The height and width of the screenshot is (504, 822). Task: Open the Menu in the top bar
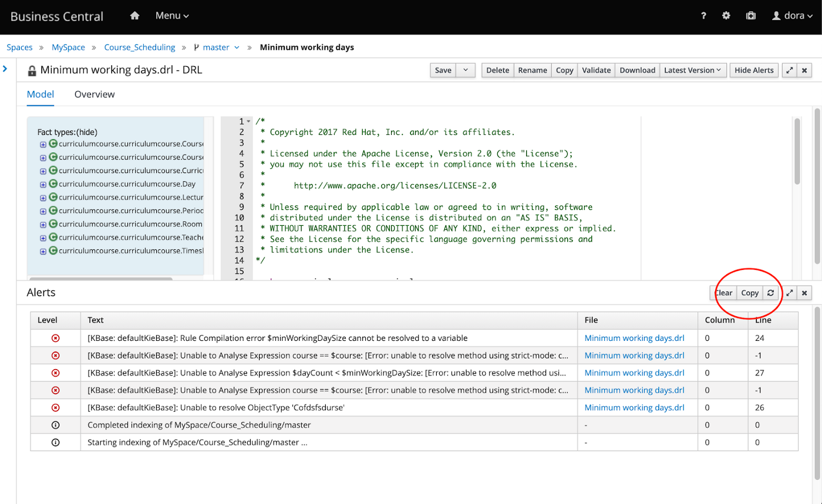click(172, 16)
